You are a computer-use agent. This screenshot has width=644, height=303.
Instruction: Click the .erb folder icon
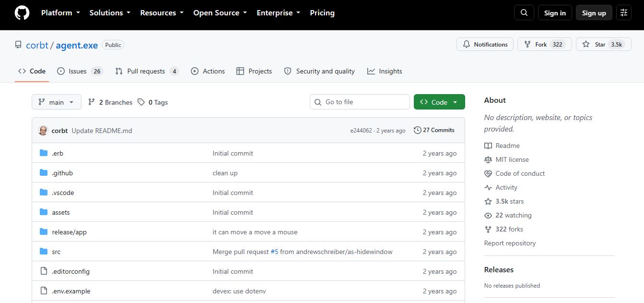44,153
